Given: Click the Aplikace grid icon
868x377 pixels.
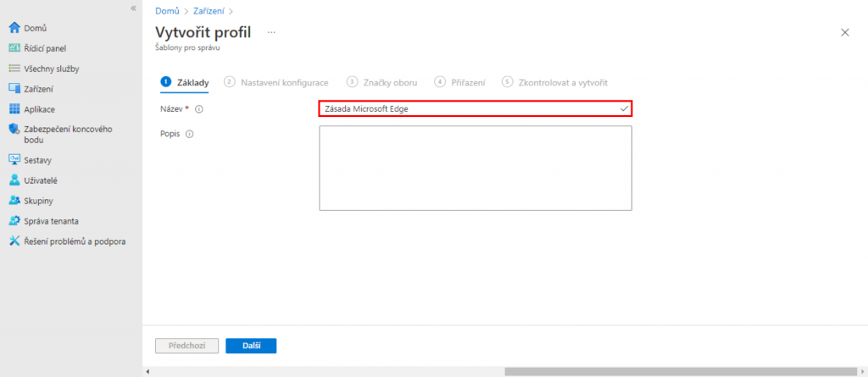Looking at the screenshot, I should 14,109.
